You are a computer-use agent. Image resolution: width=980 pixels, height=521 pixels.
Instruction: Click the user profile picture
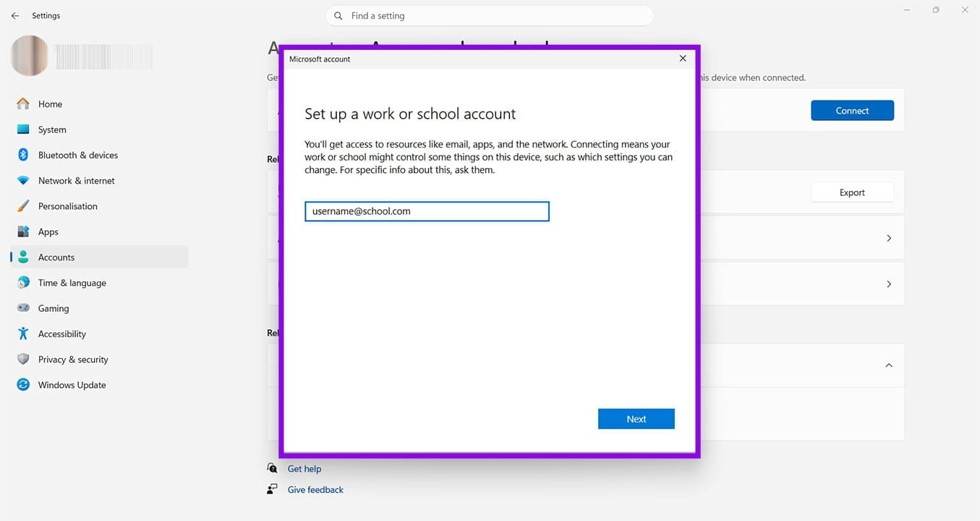[30, 56]
